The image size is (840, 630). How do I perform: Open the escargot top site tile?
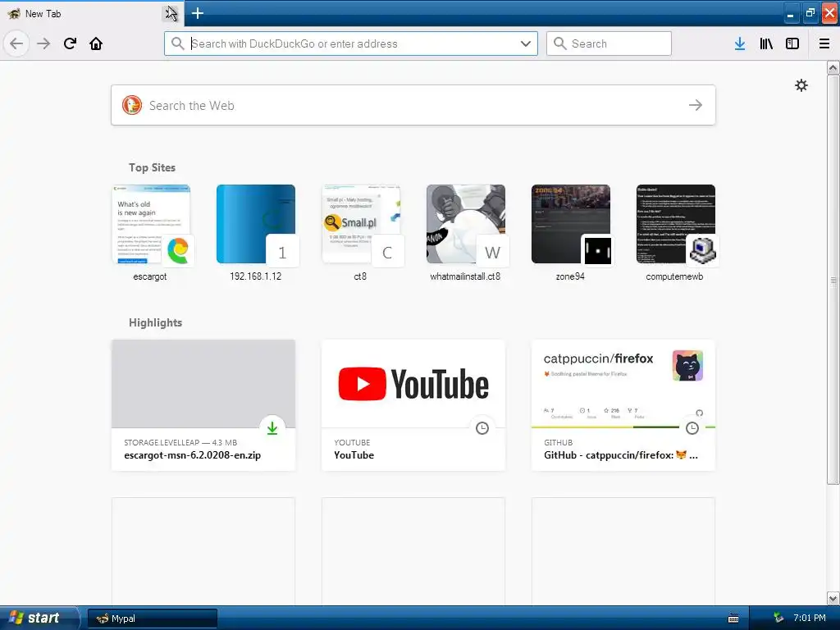(151, 232)
